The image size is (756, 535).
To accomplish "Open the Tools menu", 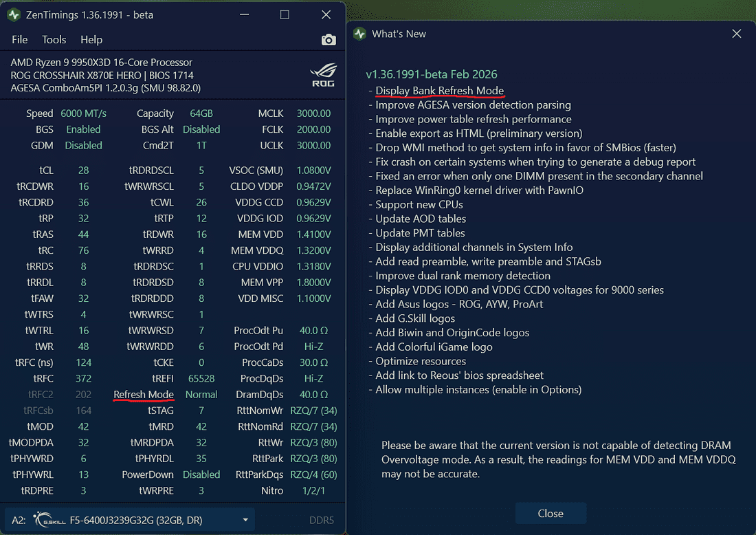I will [x=54, y=40].
